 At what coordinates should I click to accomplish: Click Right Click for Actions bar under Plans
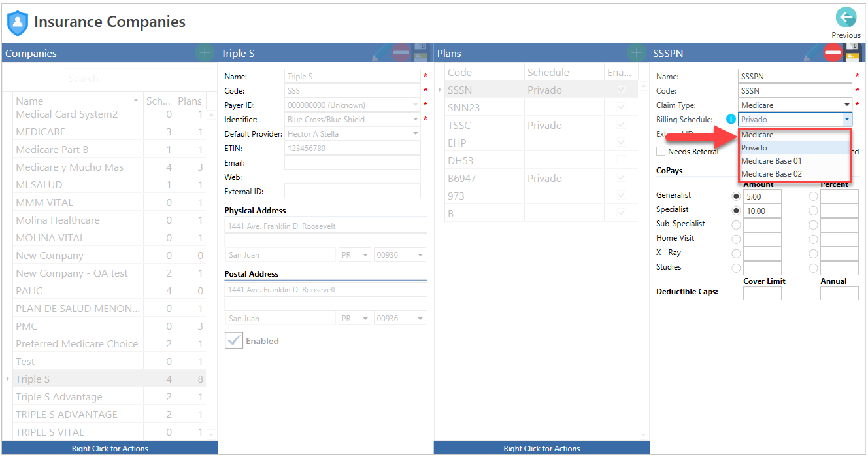(541, 448)
